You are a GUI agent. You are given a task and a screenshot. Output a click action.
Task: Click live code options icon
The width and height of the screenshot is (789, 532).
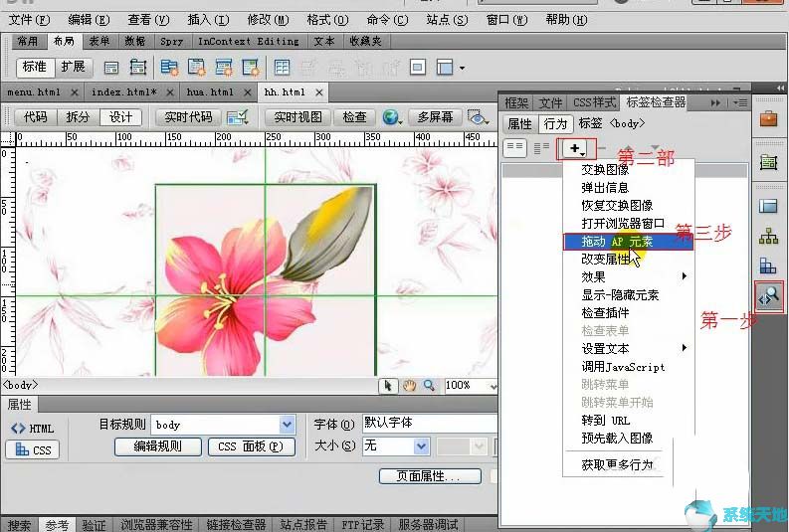tap(238, 117)
